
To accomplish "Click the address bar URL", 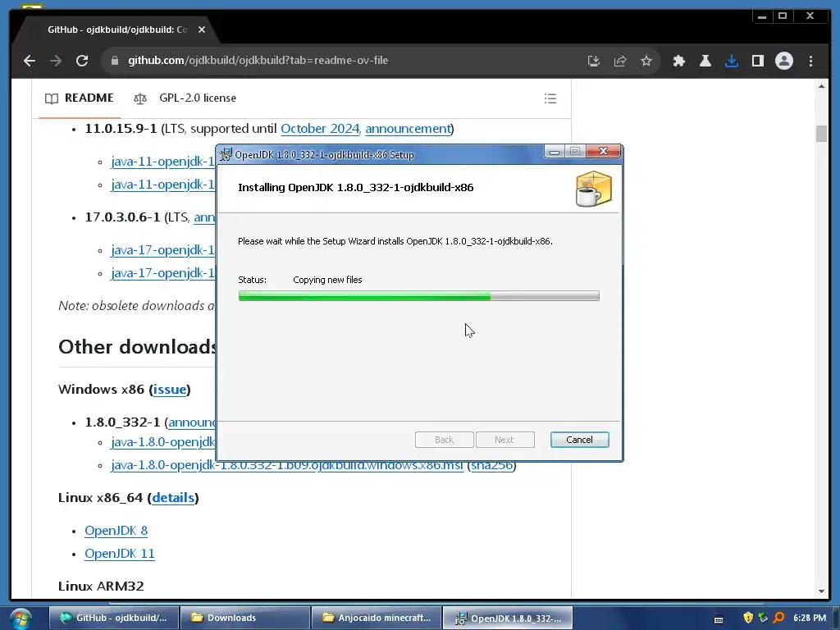I will (258, 61).
